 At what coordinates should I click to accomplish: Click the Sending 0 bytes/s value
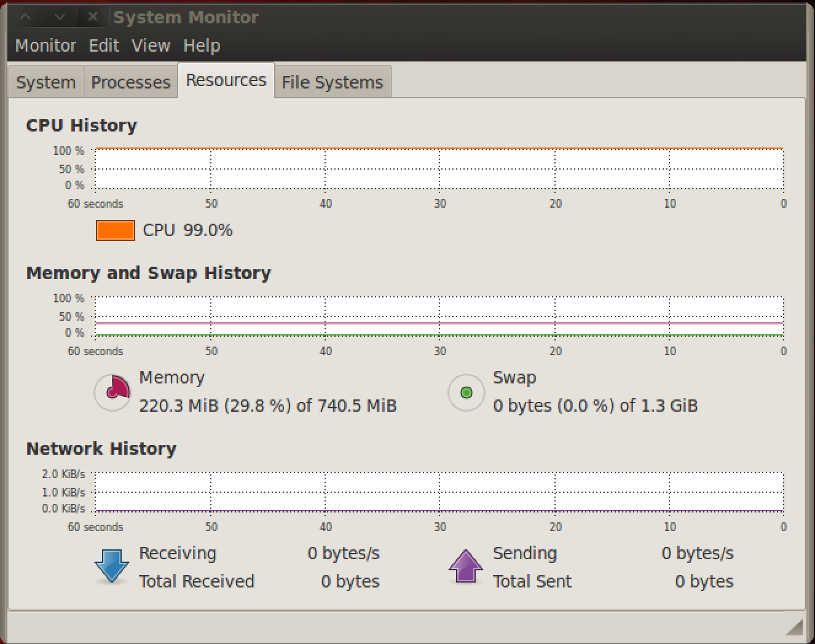pos(698,553)
